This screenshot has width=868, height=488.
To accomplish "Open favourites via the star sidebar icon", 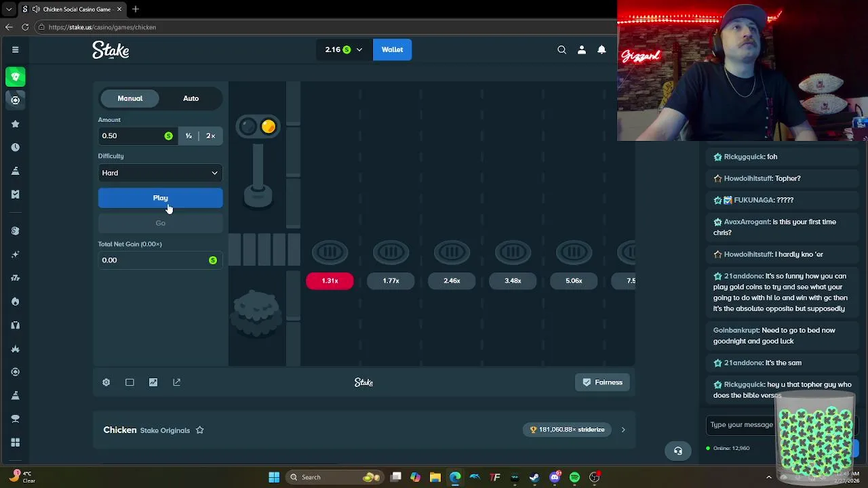I will pyautogui.click(x=16, y=124).
